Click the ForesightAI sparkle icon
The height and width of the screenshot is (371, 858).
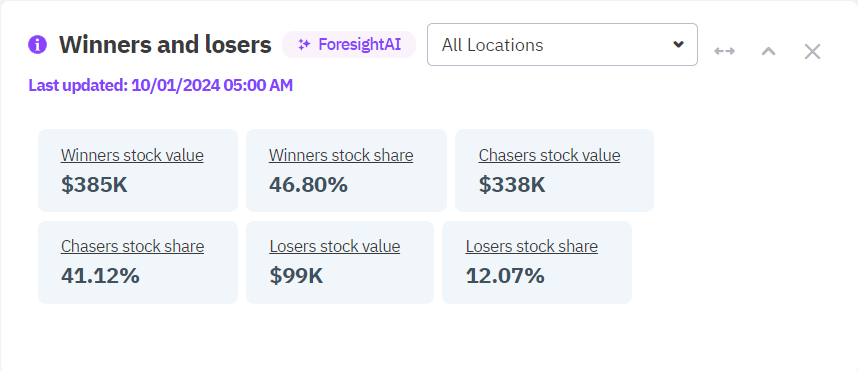click(x=304, y=45)
